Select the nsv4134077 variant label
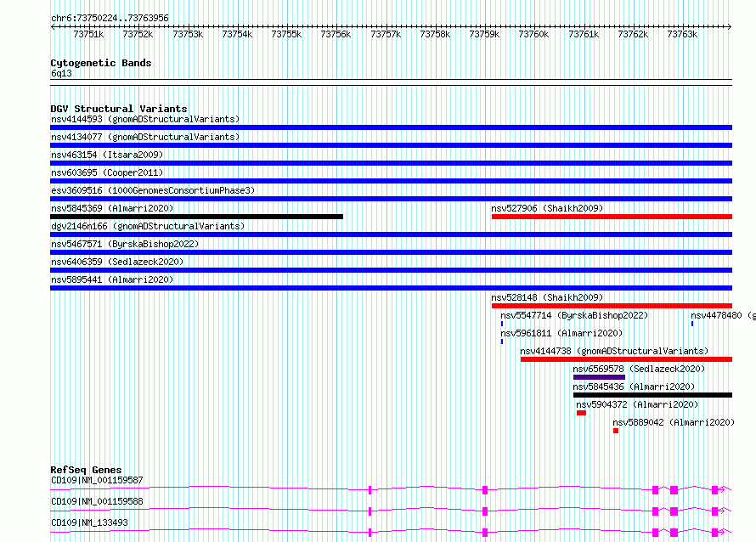Screen dimensions: 756x542 tap(145, 137)
